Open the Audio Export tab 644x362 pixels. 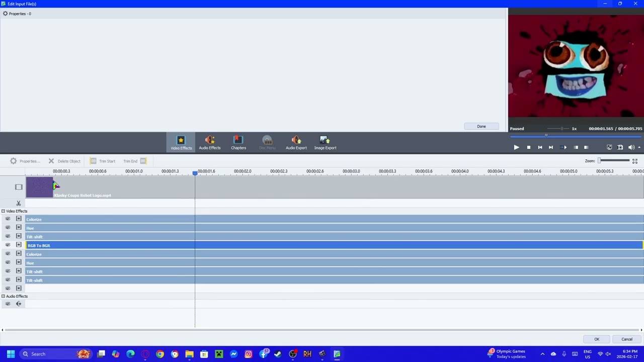point(296,142)
